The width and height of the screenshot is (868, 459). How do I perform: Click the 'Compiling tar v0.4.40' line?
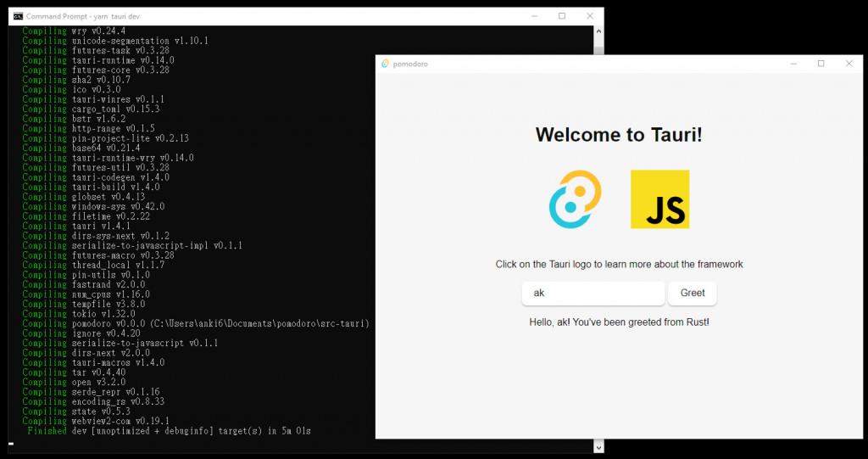75,372
